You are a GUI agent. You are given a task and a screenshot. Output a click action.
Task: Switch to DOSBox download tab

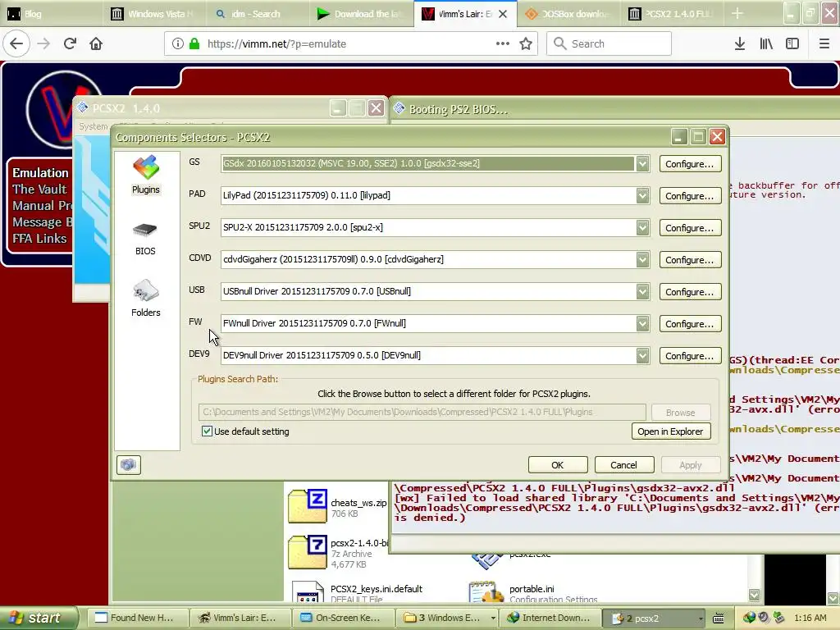569,13
